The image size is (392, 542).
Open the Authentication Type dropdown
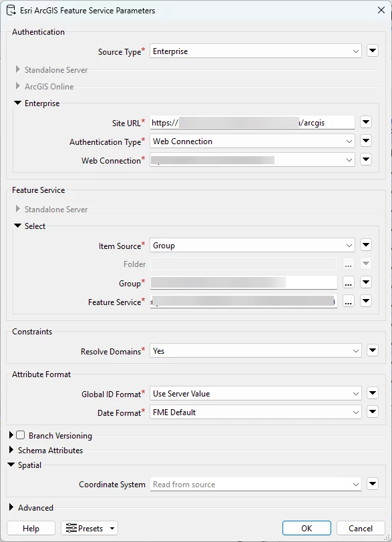[x=252, y=142]
